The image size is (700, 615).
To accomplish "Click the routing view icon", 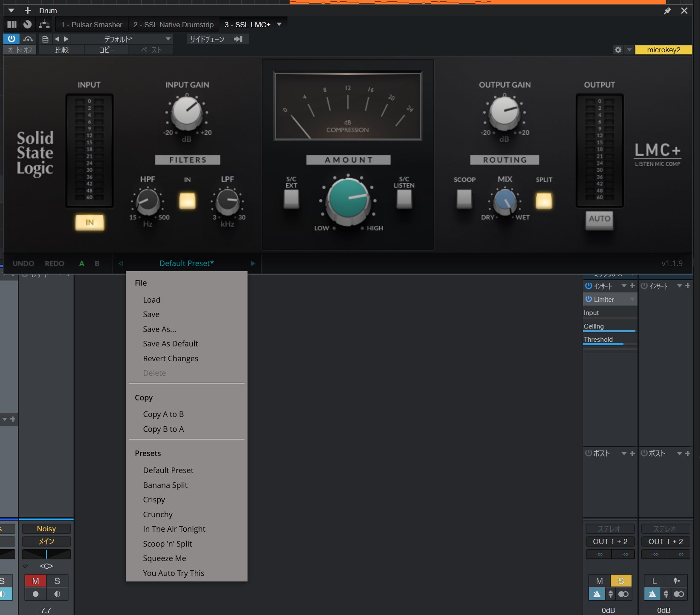I will 44,24.
